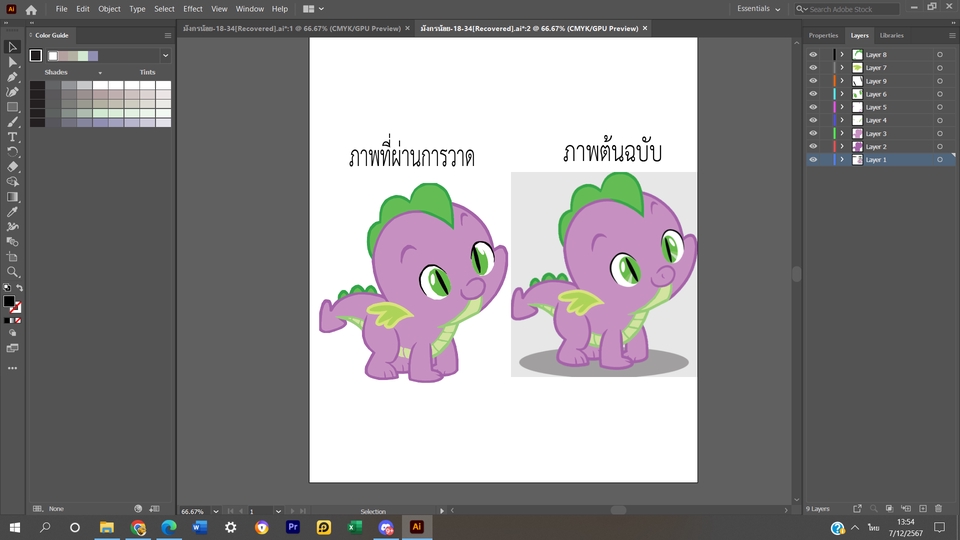Hide Layer 6 visibility eye
Viewport: 960px width, 540px height.
point(813,94)
